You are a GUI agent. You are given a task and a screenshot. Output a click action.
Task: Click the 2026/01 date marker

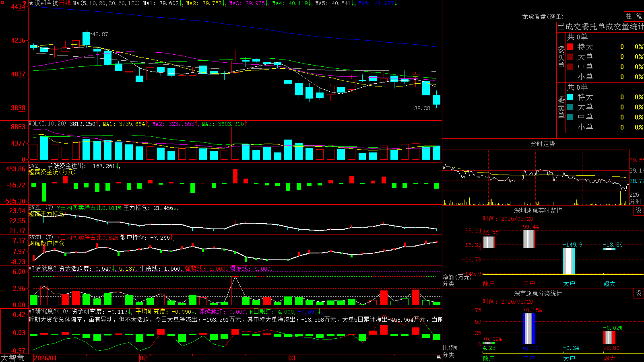point(45,358)
